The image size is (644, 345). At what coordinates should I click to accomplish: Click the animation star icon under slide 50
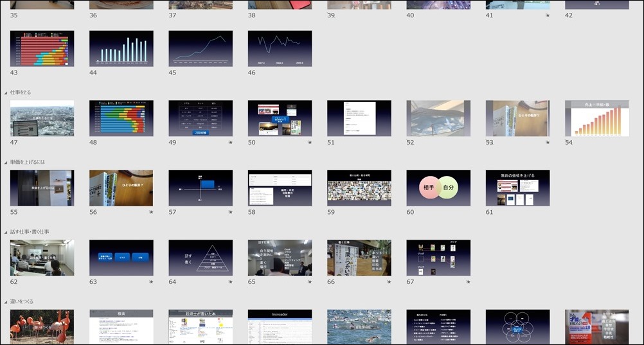tap(310, 143)
